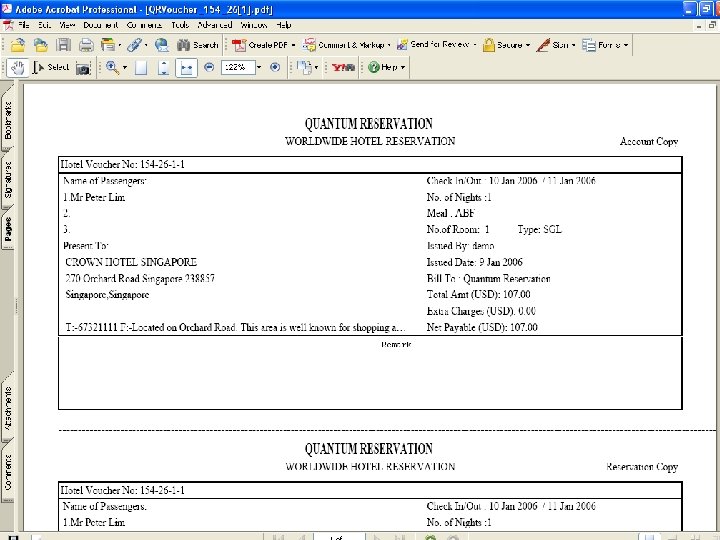Open the Comments side tab
The width and height of the screenshot is (720, 540).
click(x=8, y=472)
